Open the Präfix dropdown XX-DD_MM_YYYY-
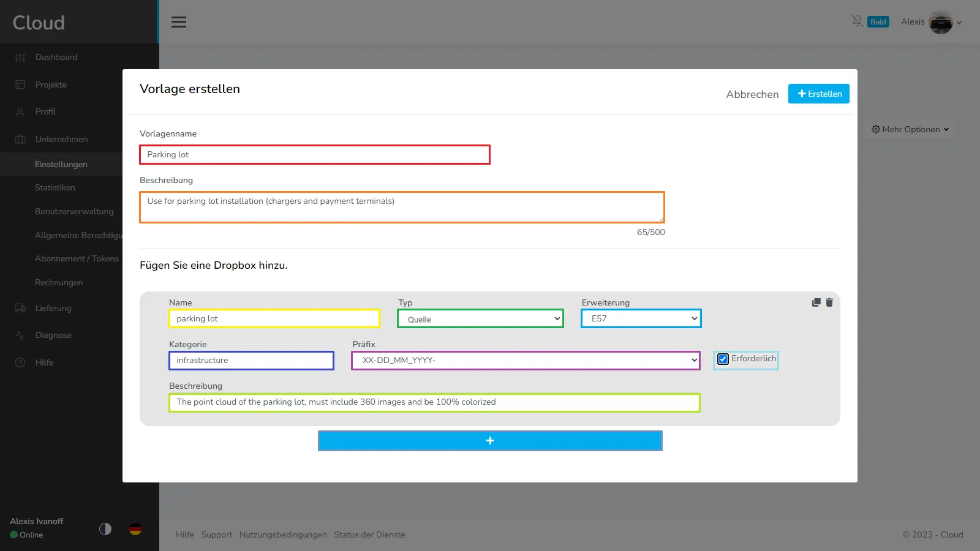The height and width of the screenshot is (551, 980). (x=526, y=360)
